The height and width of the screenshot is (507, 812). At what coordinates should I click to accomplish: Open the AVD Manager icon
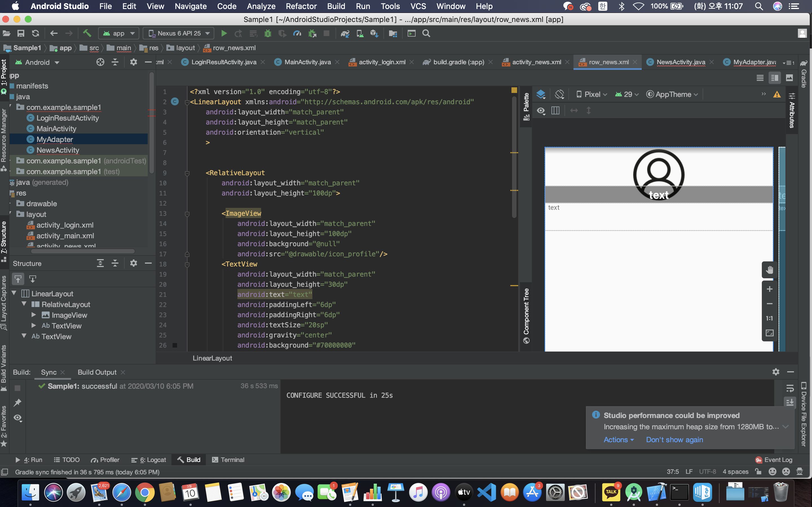tap(360, 33)
